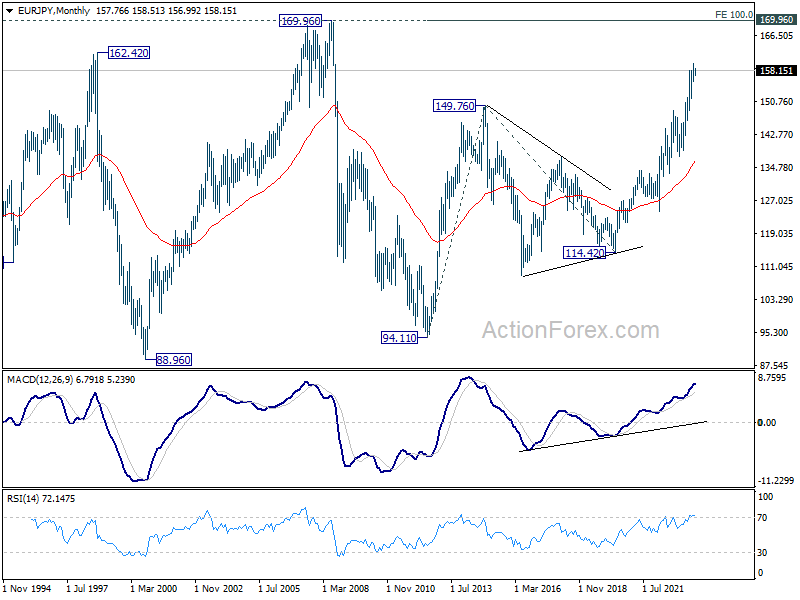Click the FE 100.0 level label
This screenshot has height=600, width=800.
[x=734, y=15]
